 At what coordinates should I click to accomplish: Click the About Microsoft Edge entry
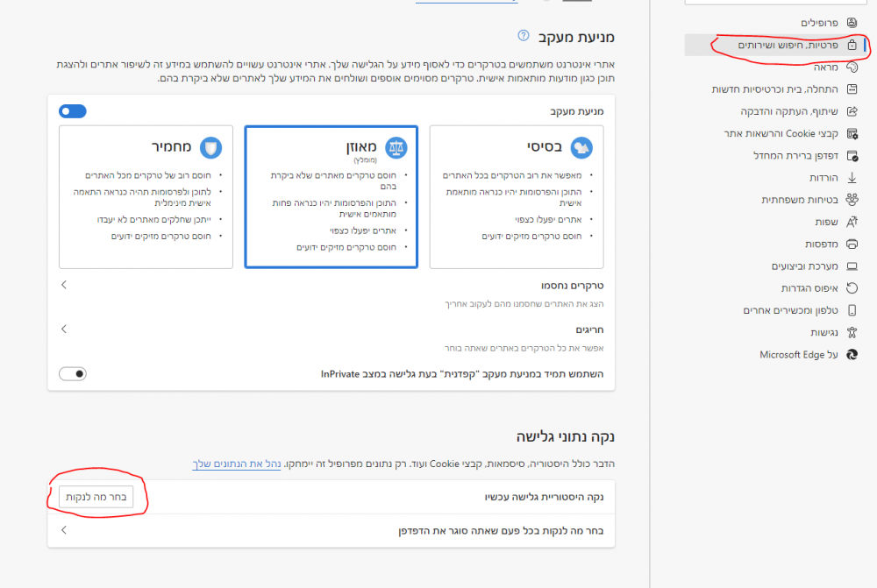click(x=797, y=354)
